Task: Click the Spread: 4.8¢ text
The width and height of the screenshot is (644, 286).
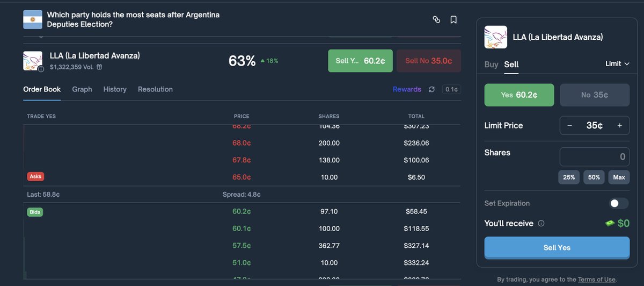Action: coord(241,194)
